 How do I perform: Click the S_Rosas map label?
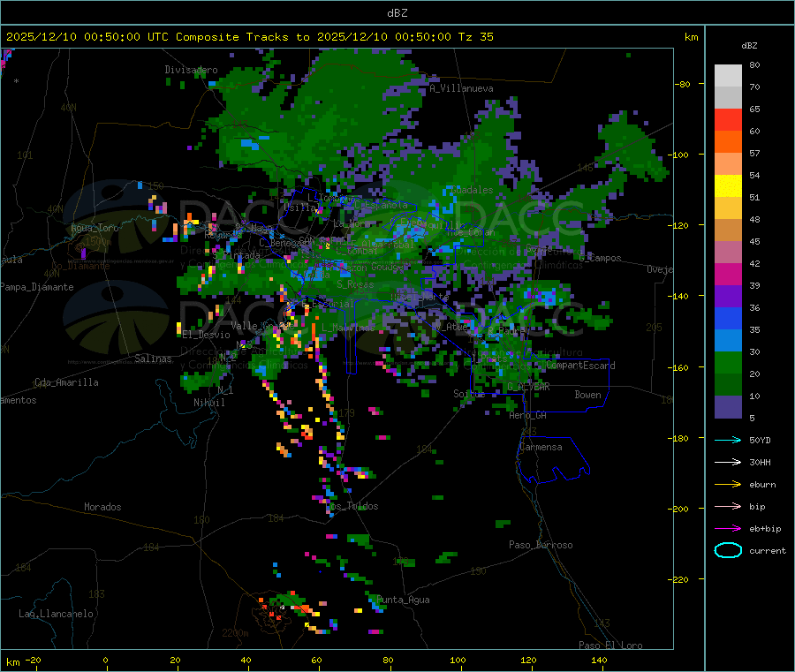355,285
